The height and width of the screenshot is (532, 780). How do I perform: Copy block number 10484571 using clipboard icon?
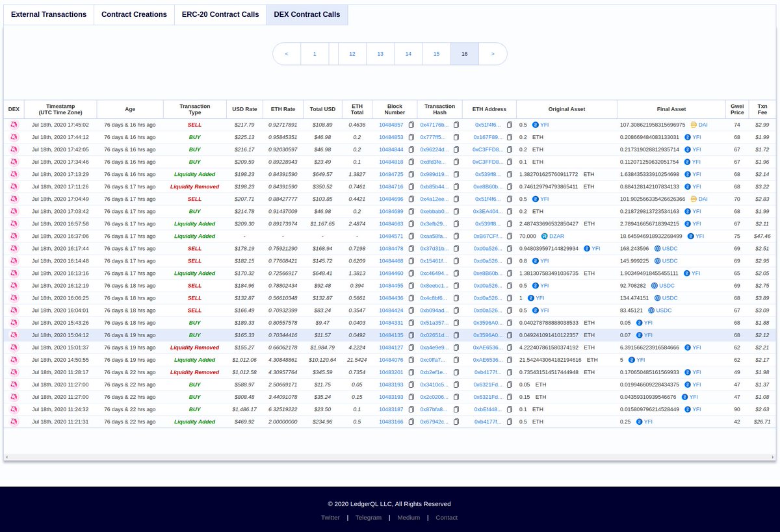click(411, 236)
